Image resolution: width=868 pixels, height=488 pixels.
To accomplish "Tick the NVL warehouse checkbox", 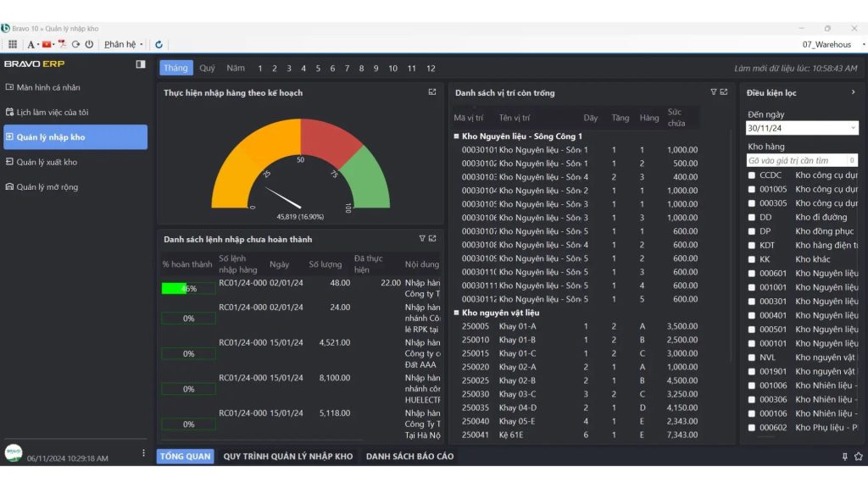I will [752, 358].
